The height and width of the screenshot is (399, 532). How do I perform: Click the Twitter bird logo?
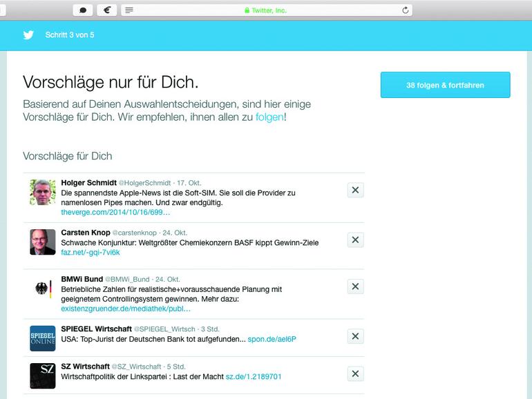[28, 35]
